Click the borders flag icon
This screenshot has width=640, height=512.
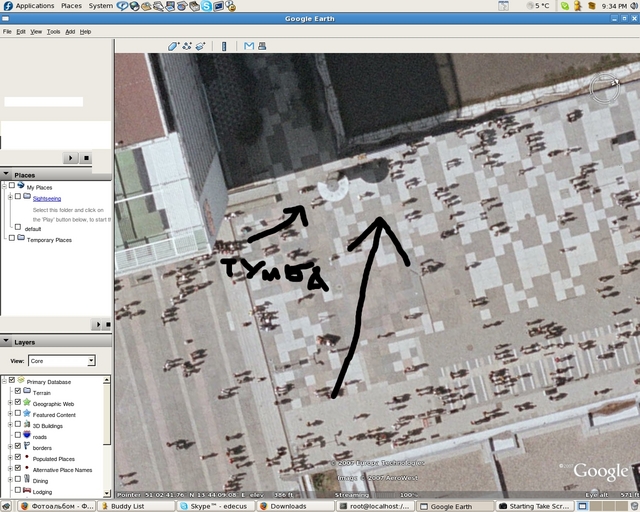(x=27, y=446)
